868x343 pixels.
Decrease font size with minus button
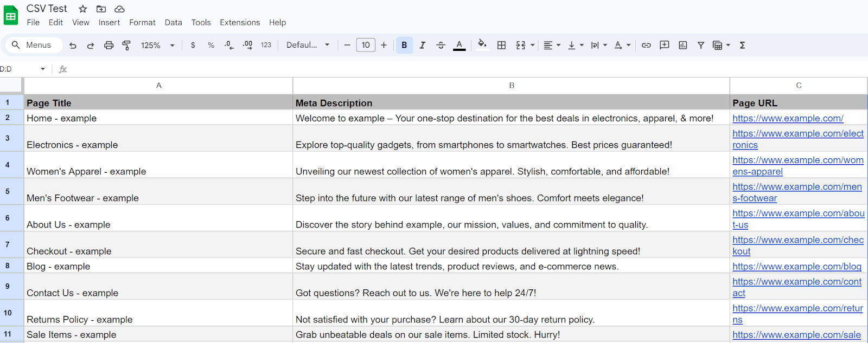(347, 46)
